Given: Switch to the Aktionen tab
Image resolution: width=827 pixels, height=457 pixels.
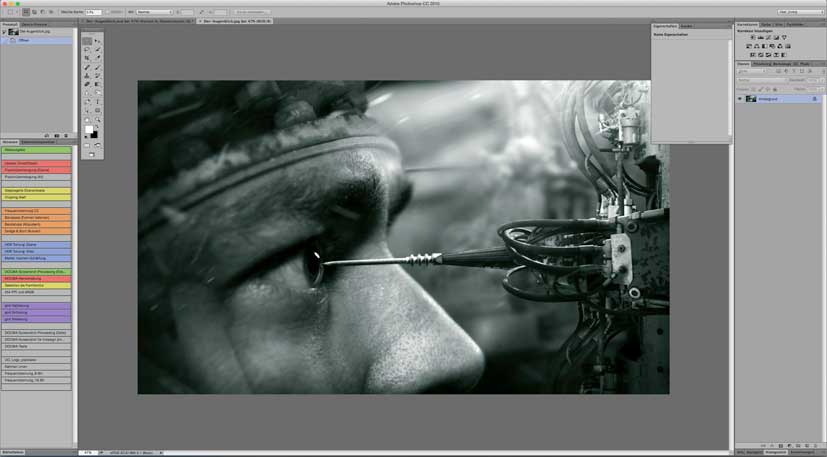Looking at the screenshot, I should (x=10, y=142).
